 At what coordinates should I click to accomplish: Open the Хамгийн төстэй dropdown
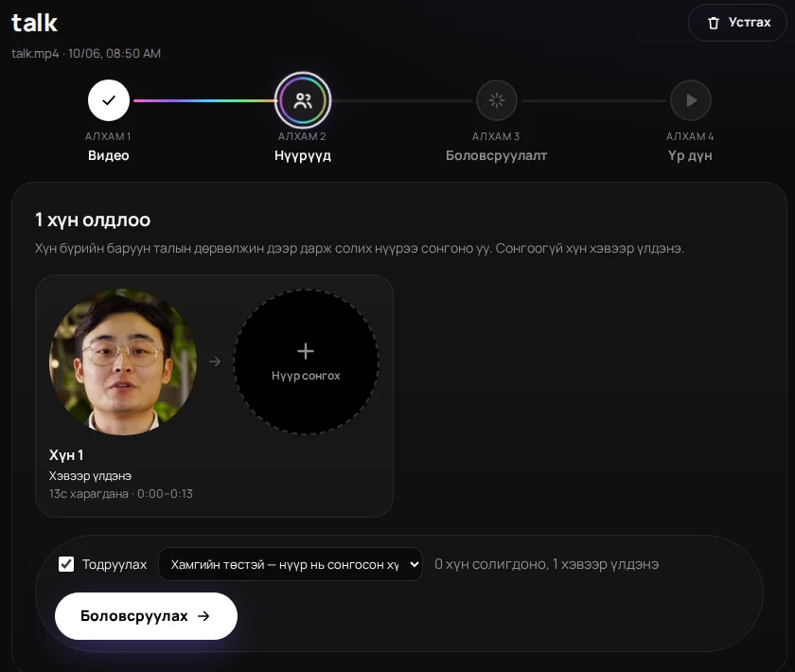[290, 564]
